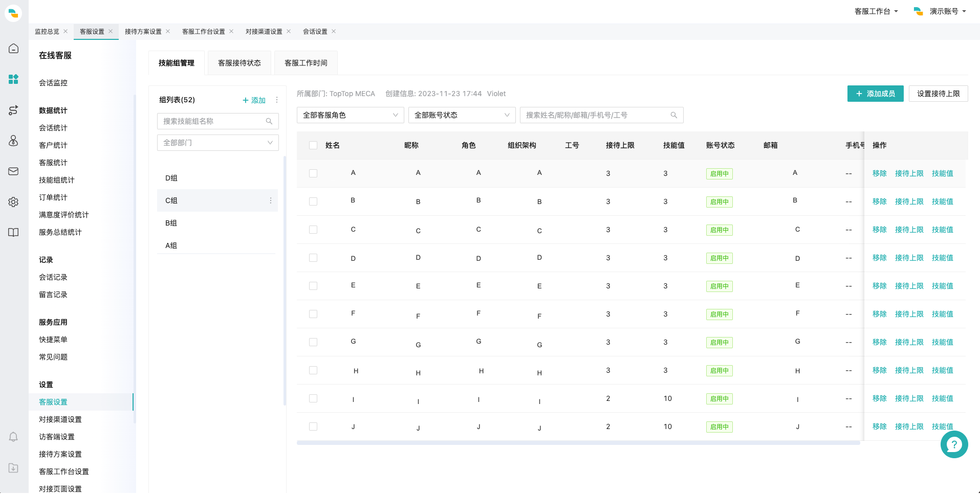Click the app logo at top left

click(13, 13)
